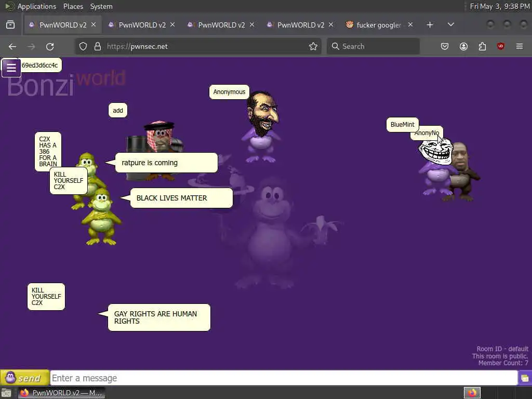This screenshot has height=399, width=532.
Task: Switch to the fourth PwnWORLD v2 tab
Action: pos(301,25)
